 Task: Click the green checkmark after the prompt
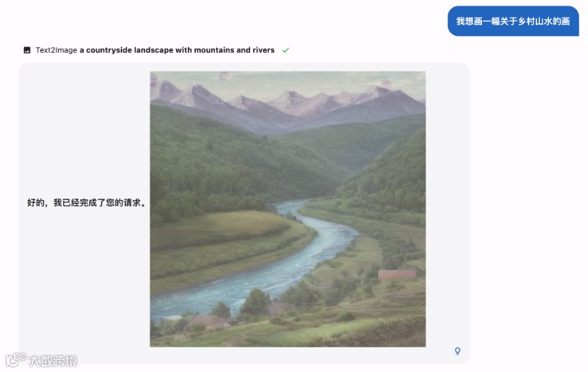pyautogui.click(x=286, y=50)
